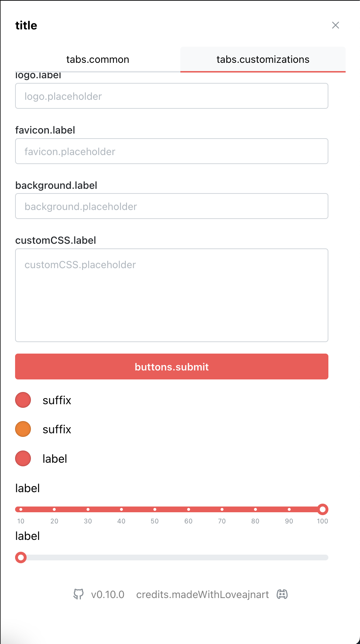The width and height of the screenshot is (360, 644).
Task: Select the customCSS.placeholder text area
Action: pos(171,294)
